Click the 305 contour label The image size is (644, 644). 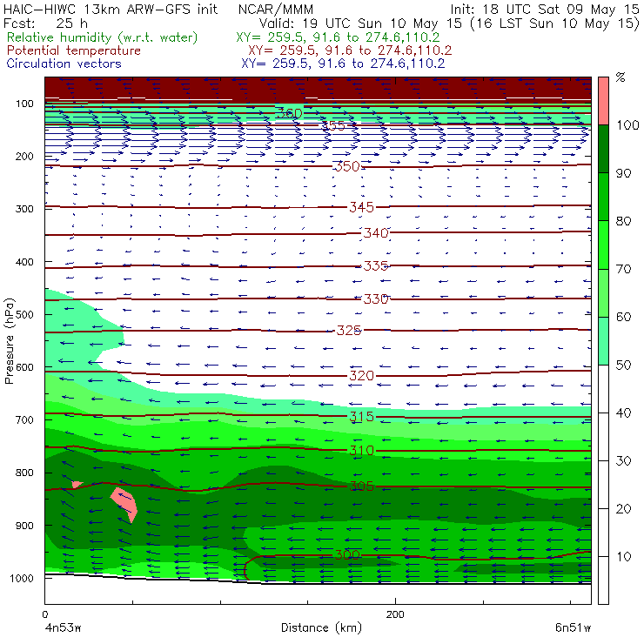point(361,486)
